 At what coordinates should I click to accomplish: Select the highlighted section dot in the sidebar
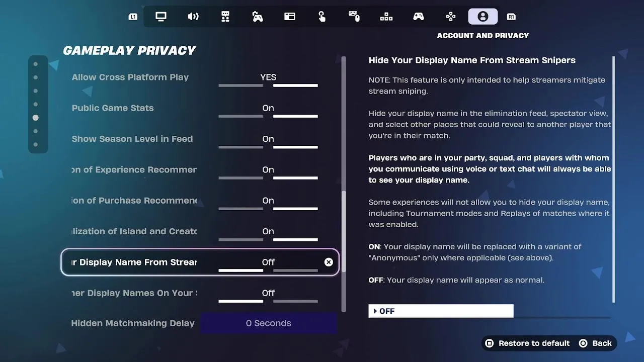coord(35,118)
